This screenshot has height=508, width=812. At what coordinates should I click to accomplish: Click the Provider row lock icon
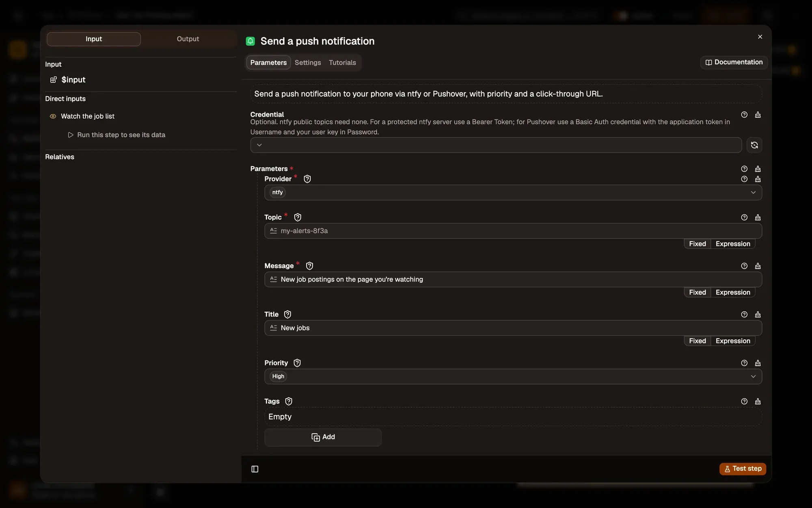(x=758, y=179)
